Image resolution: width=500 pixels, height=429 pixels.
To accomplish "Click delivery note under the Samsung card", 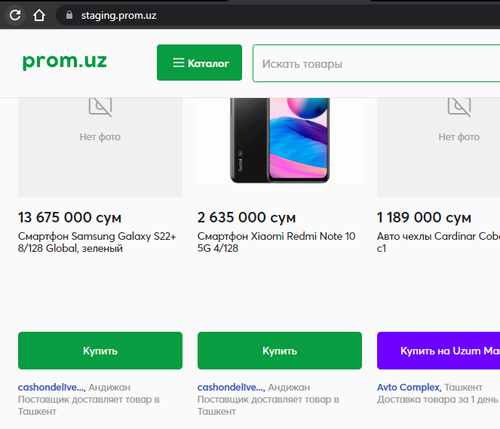I will (89, 405).
